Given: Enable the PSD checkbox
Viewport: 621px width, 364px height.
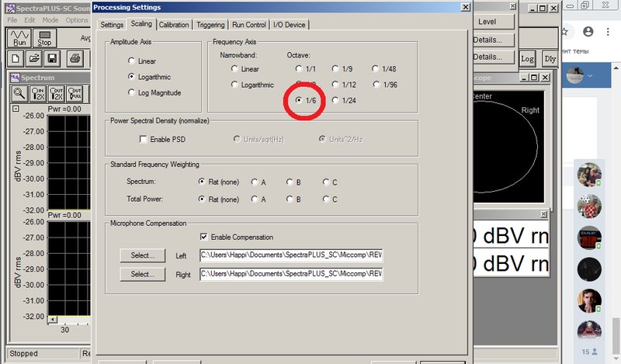Looking at the screenshot, I should coord(144,140).
